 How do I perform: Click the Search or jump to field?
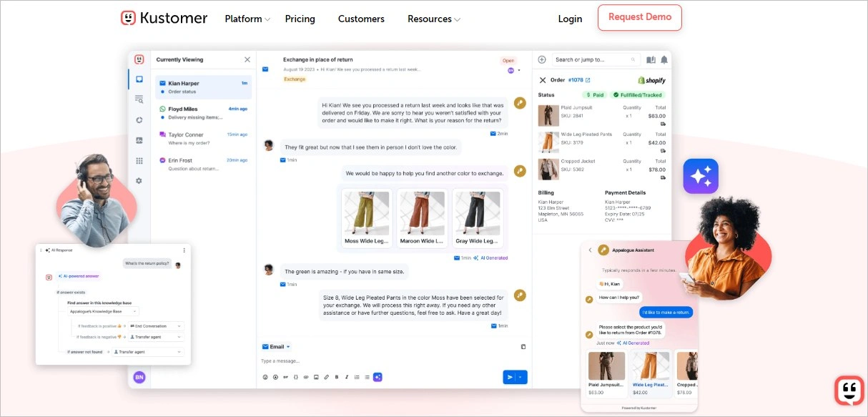click(596, 59)
